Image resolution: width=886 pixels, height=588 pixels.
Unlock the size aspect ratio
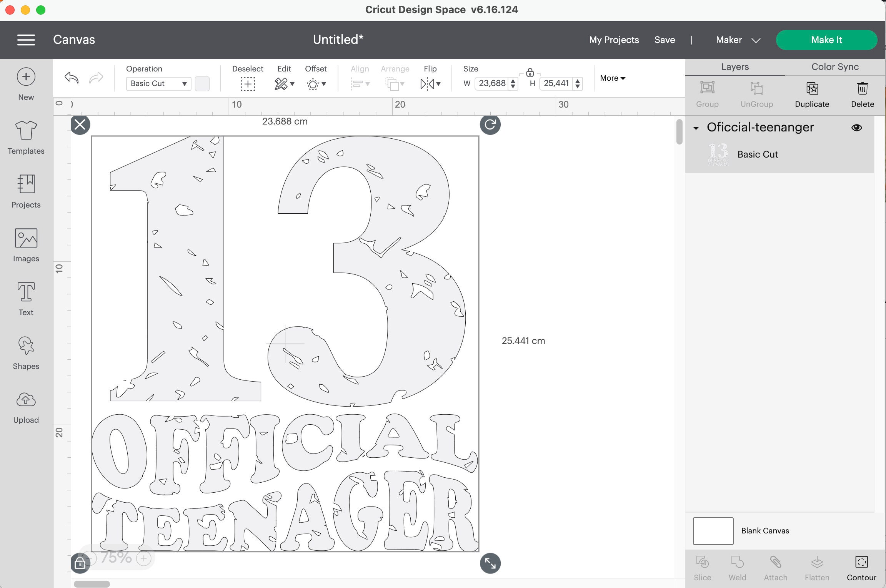[x=530, y=72]
